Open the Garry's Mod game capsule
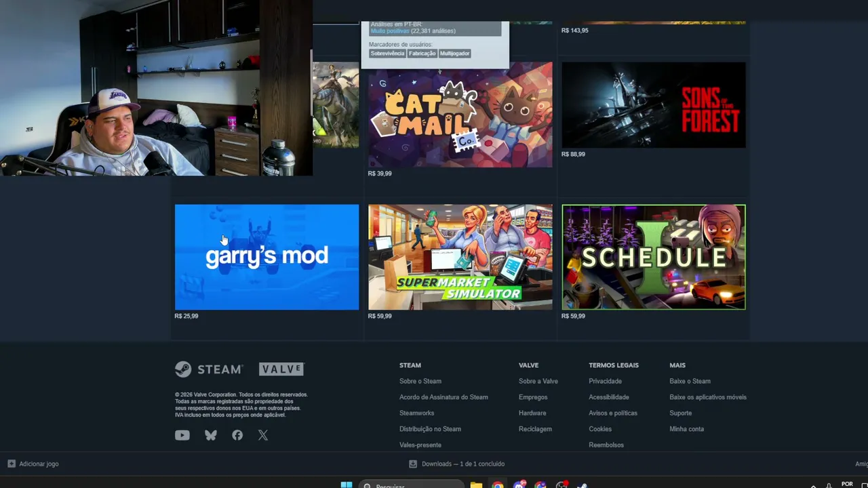This screenshot has height=488, width=868. tap(267, 257)
